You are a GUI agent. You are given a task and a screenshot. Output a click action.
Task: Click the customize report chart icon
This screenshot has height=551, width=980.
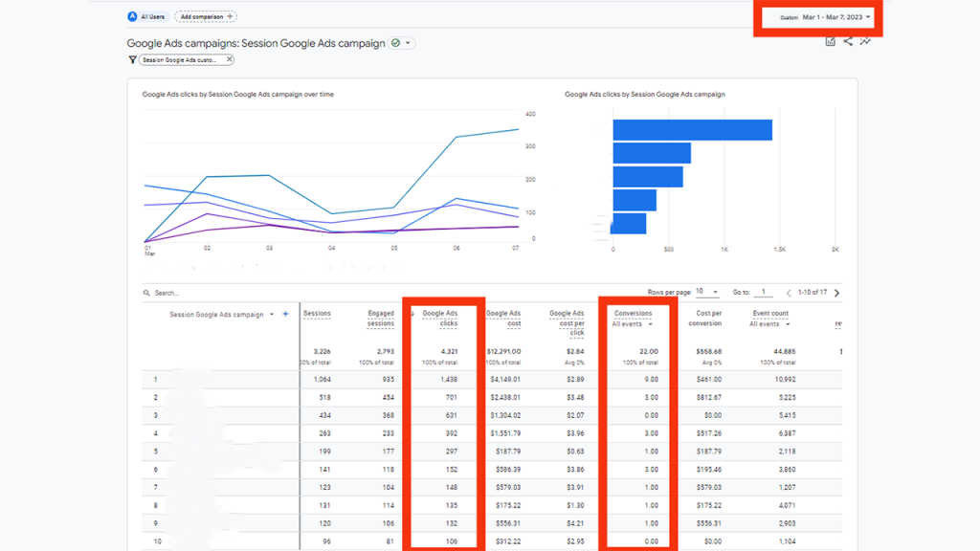830,42
